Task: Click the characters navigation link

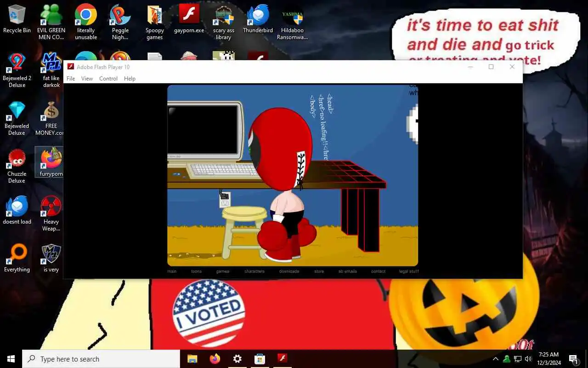Action: (x=254, y=271)
